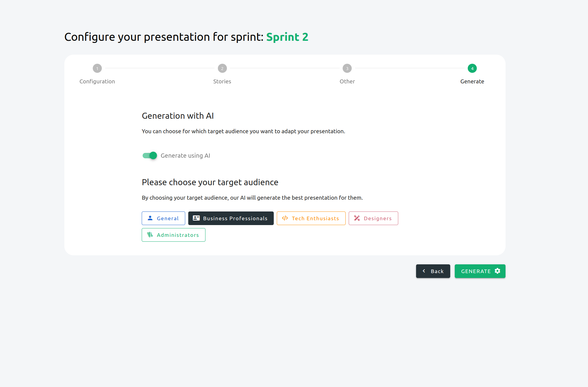Click the gear icon on GENERATE button
588x387 pixels.
tap(497, 271)
